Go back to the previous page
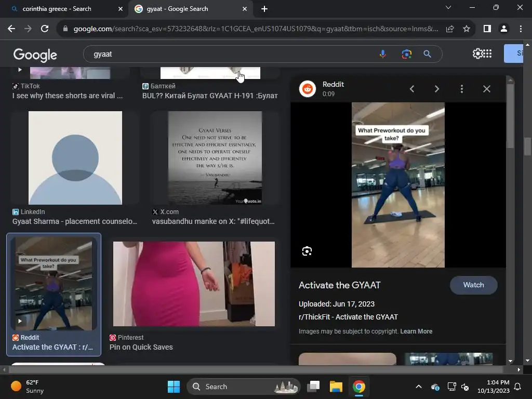Image resolution: width=532 pixels, height=399 pixels. pyautogui.click(x=11, y=29)
